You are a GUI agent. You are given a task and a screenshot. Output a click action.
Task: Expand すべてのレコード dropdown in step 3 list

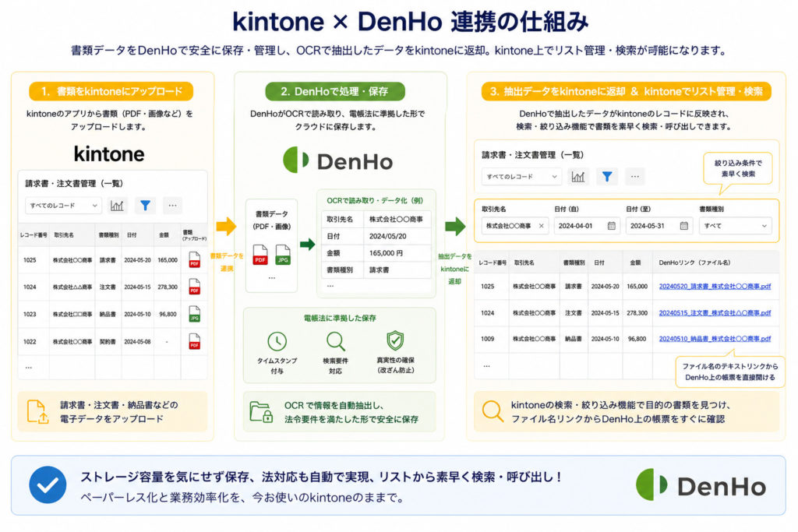coord(521,177)
